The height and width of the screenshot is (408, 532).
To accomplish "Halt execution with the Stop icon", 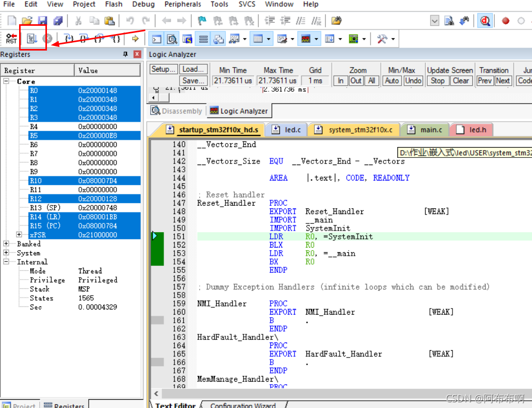I will (x=47, y=39).
